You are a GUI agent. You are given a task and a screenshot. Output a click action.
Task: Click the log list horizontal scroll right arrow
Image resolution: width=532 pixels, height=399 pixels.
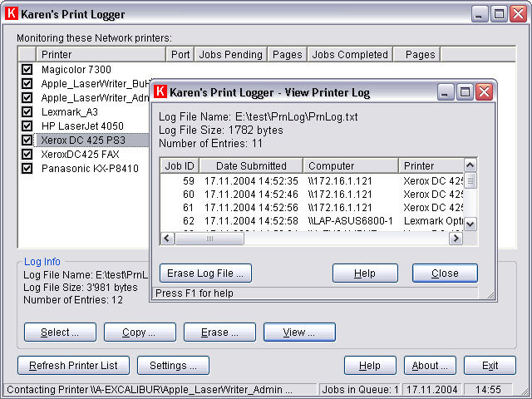click(456, 239)
